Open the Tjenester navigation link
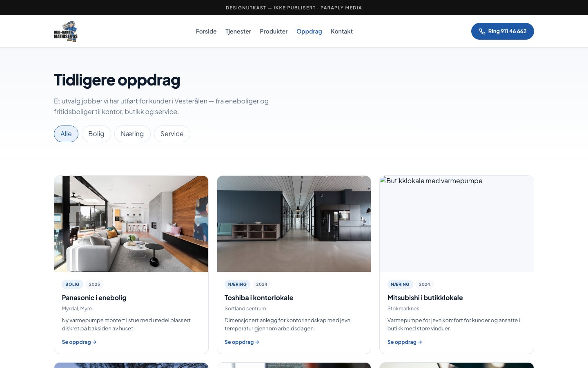This screenshot has height=368, width=588. [x=238, y=31]
